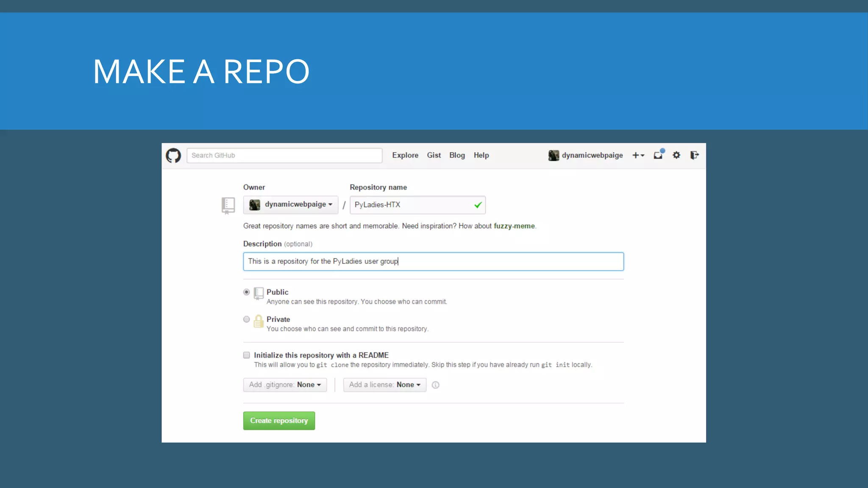868x488 pixels.
Task: Focus the Search GitHub field
Action: (284, 155)
